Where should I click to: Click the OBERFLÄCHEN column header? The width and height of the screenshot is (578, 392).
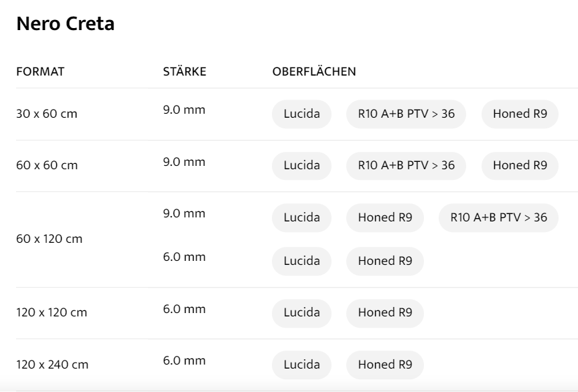(313, 72)
